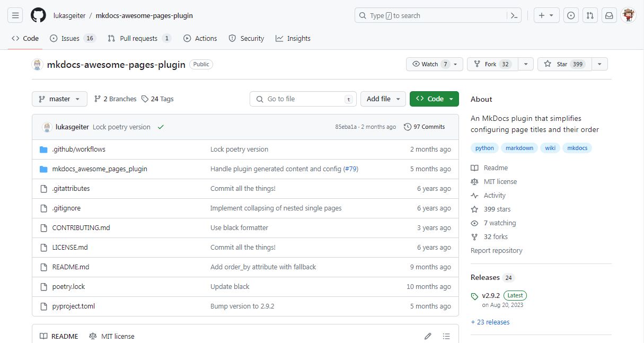The width and height of the screenshot is (644, 343).
Task: Open the star lists dropdown arrow
Action: pyautogui.click(x=599, y=64)
